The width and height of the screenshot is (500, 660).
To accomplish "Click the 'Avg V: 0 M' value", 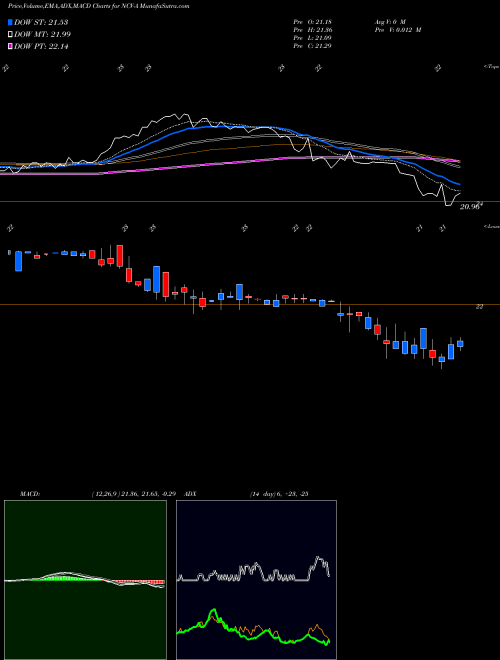I will (x=389, y=22).
